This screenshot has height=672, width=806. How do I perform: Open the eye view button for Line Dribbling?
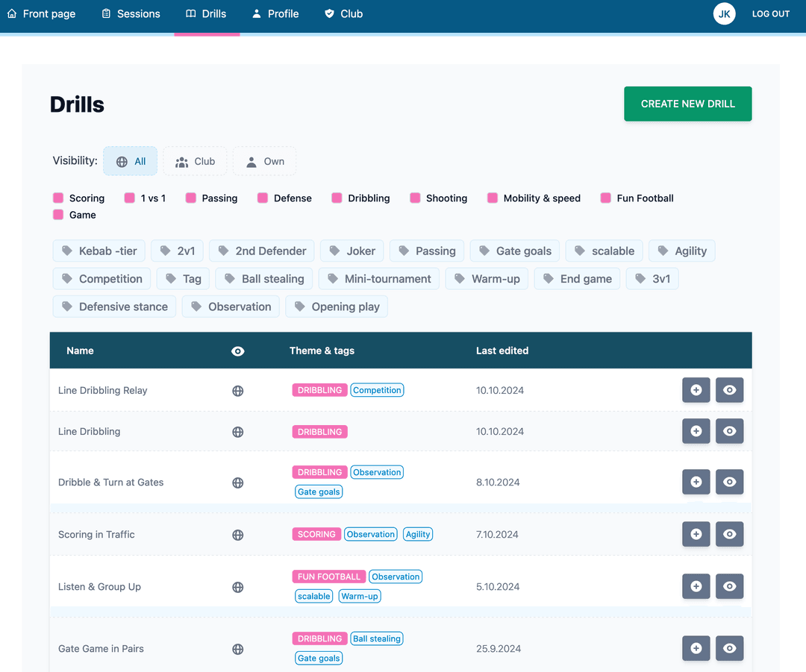click(x=729, y=431)
